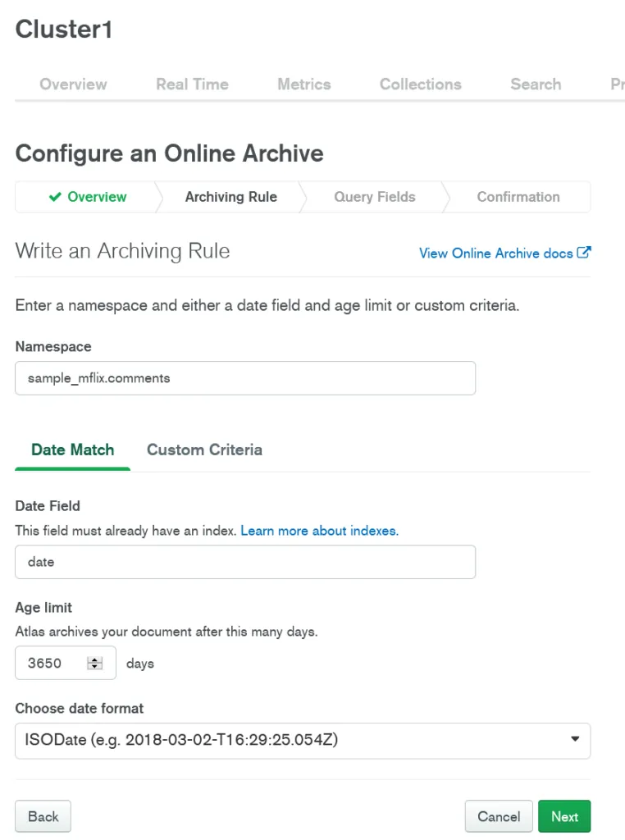Open the Confirmation step
This screenshot has width=625, height=840.
(518, 197)
